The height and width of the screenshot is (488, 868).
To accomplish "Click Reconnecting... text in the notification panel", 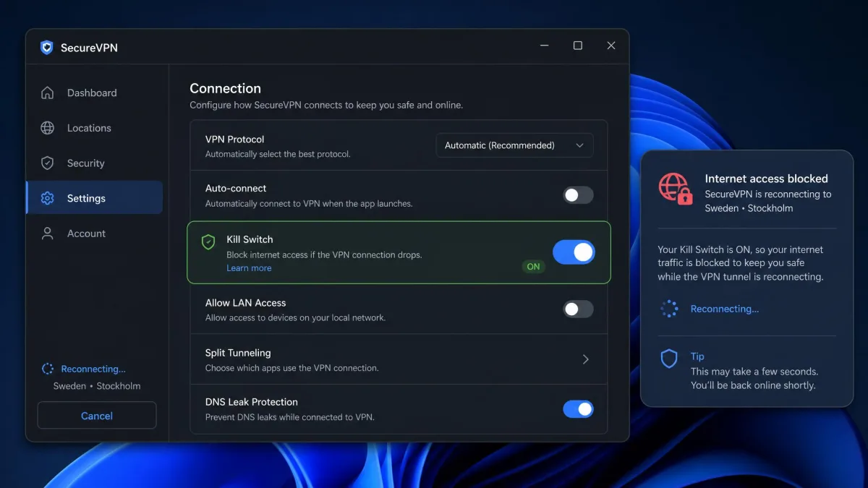I will point(725,309).
